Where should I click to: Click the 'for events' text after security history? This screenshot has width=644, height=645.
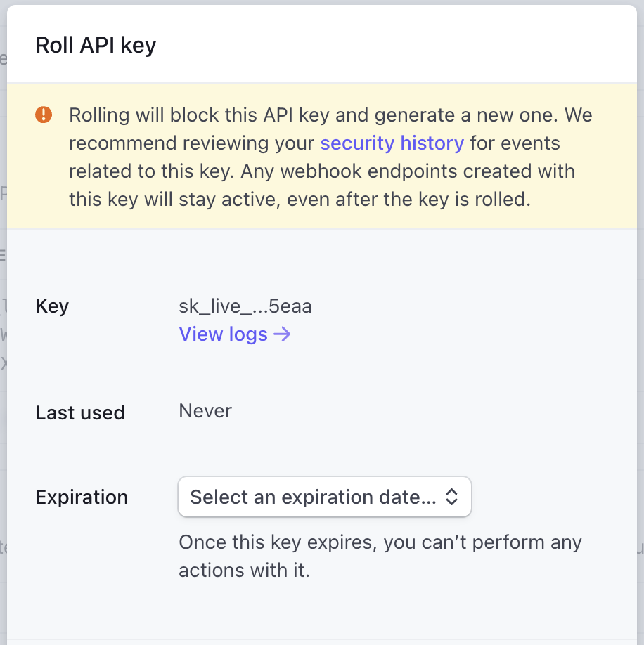pyautogui.click(x=515, y=143)
